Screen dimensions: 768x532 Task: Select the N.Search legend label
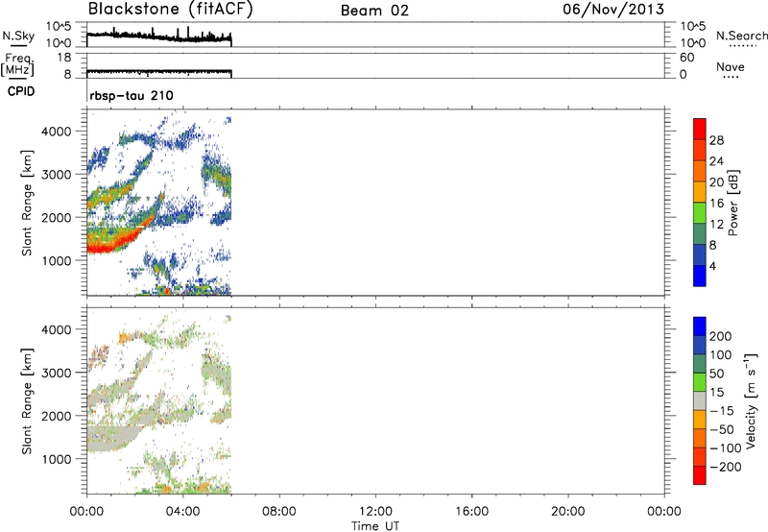point(741,36)
